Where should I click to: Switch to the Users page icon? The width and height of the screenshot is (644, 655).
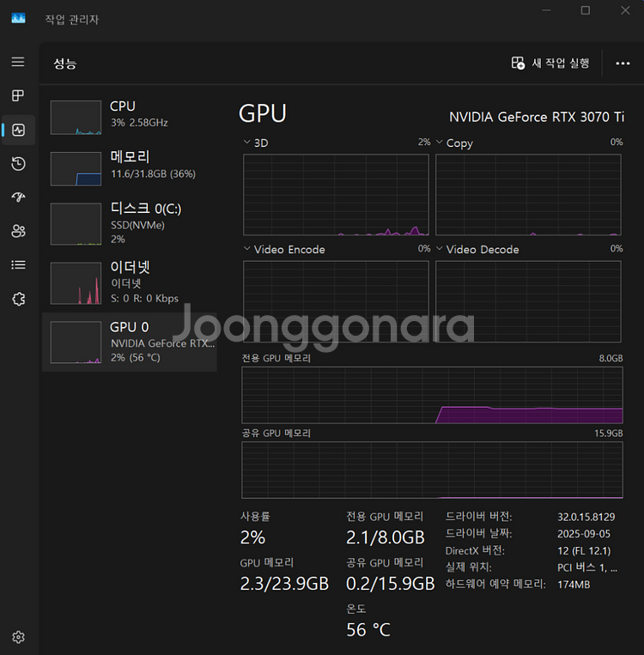pos(18,231)
